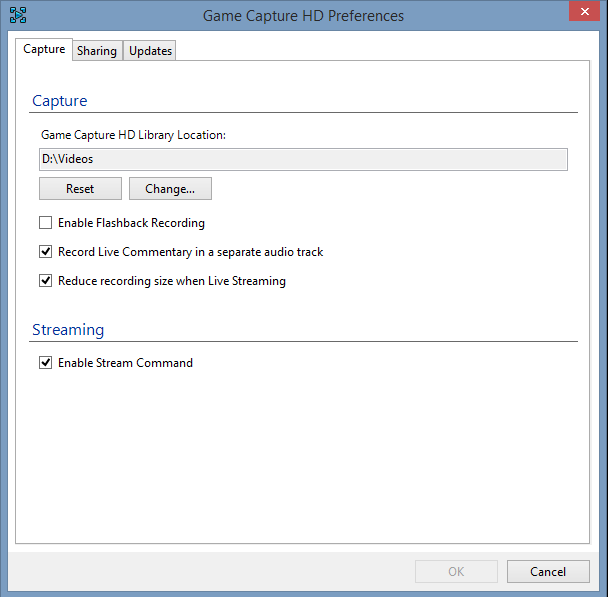608x597 pixels.
Task: Click the greyed-out OK button
Action: point(456,571)
